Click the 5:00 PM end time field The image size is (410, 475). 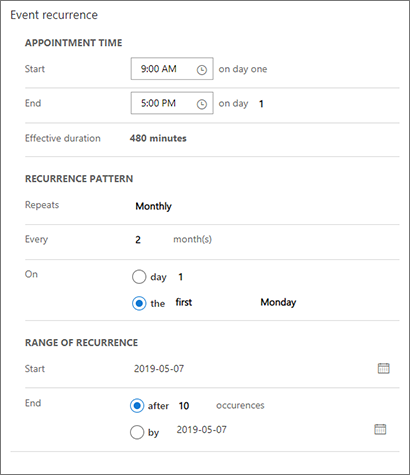coord(172,103)
